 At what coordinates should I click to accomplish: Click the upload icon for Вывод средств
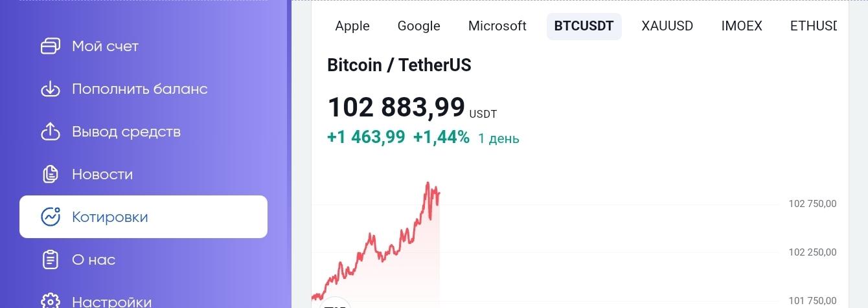51,132
